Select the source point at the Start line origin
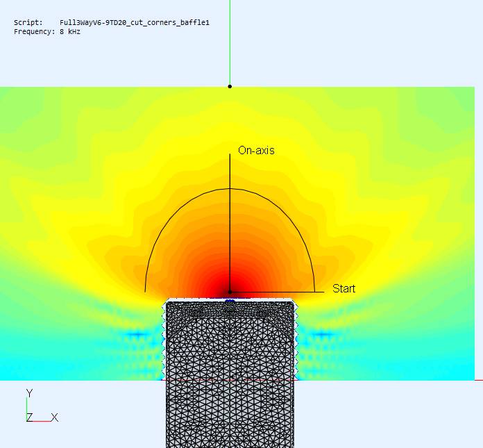Image resolution: width=483 pixels, height=448 pixels. [x=230, y=292]
